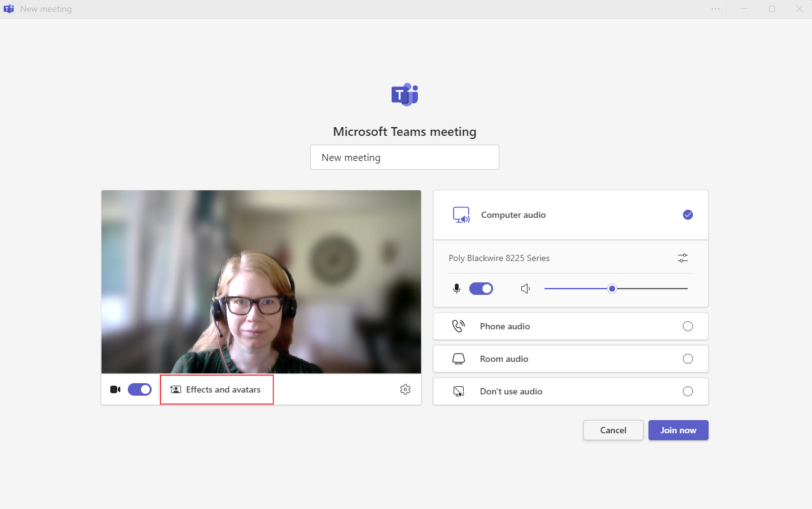This screenshot has height=509, width=812.
Task: Open the more options ellipsis in title bar
Action: pyautogui.click(x=716, y=9)
